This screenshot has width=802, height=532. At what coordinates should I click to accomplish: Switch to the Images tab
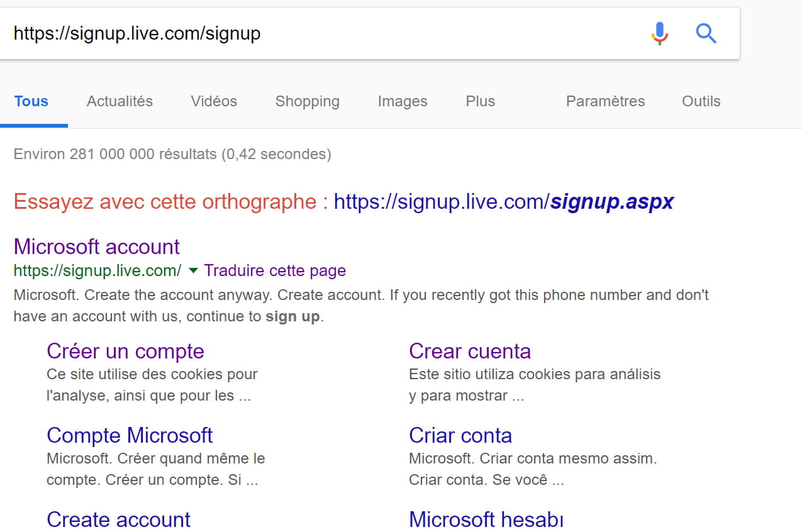tap(403, 101)
